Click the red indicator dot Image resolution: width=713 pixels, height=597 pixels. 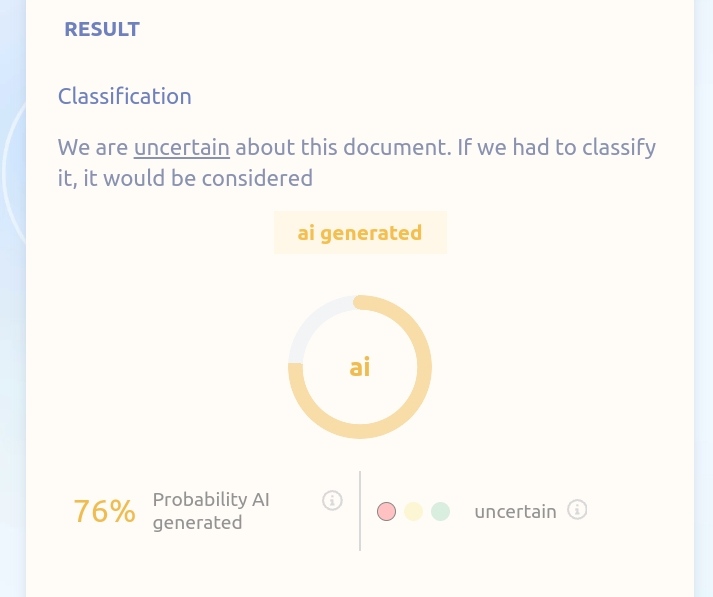coord(387,512)
